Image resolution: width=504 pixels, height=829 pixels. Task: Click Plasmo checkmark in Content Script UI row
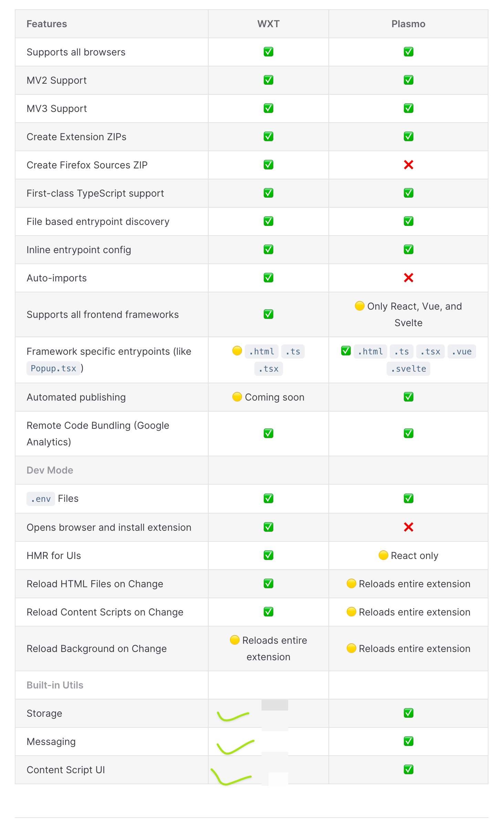[x=408, y=769]
